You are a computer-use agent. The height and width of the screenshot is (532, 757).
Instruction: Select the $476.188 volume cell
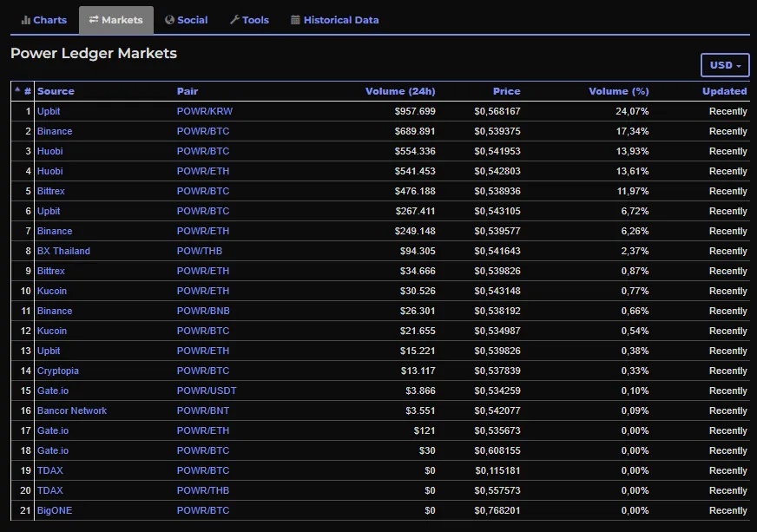(415, 191)
